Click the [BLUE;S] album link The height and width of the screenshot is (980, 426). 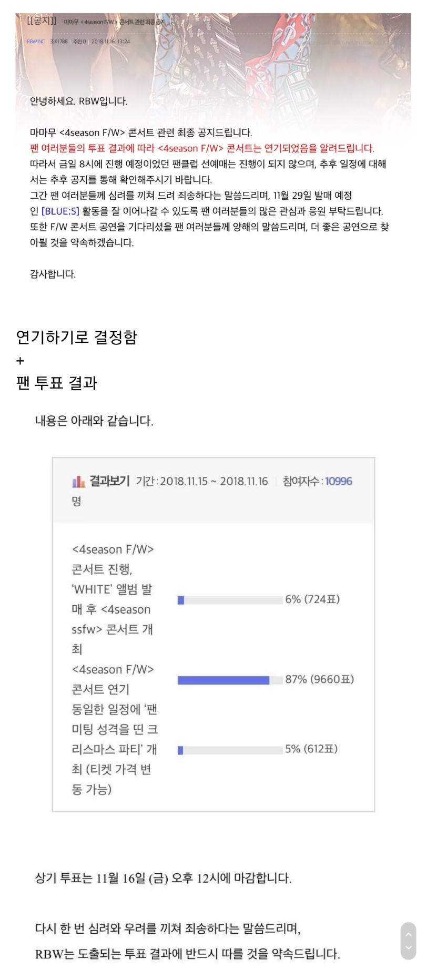click(60, 211)
